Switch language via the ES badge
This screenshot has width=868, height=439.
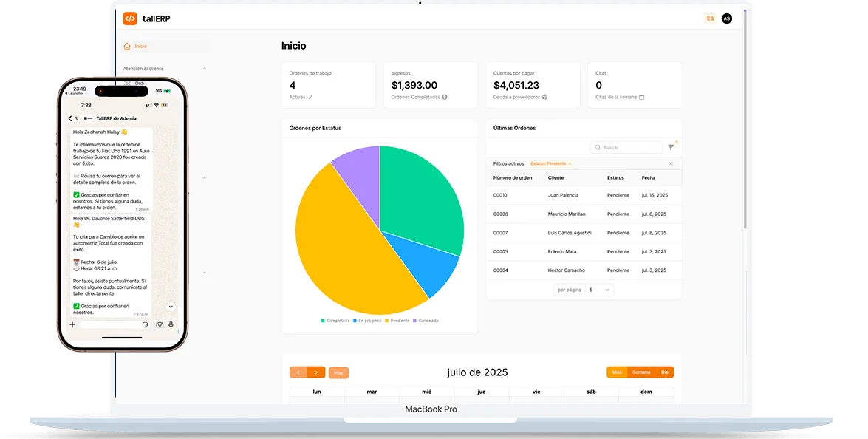tap(710, 18)
